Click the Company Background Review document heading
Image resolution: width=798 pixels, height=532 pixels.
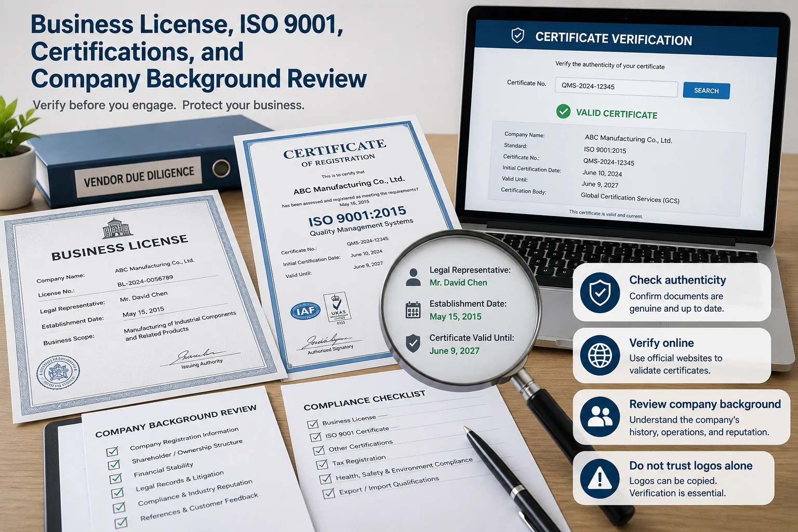point(176,421)
